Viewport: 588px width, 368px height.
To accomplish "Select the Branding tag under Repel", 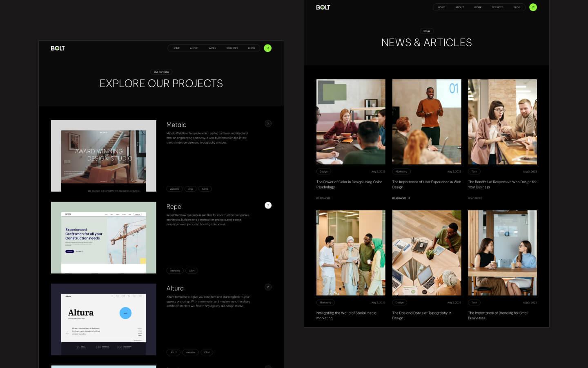I will tap(174, 270).
